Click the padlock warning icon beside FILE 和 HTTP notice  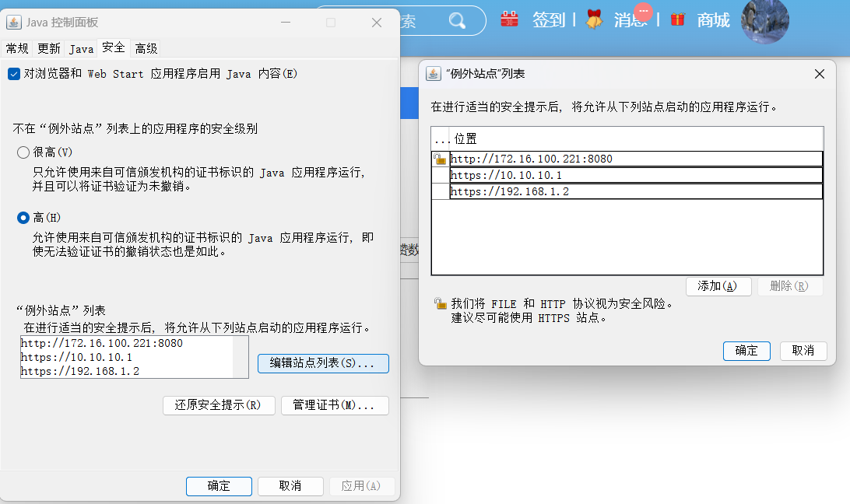[x=440, y=304]
